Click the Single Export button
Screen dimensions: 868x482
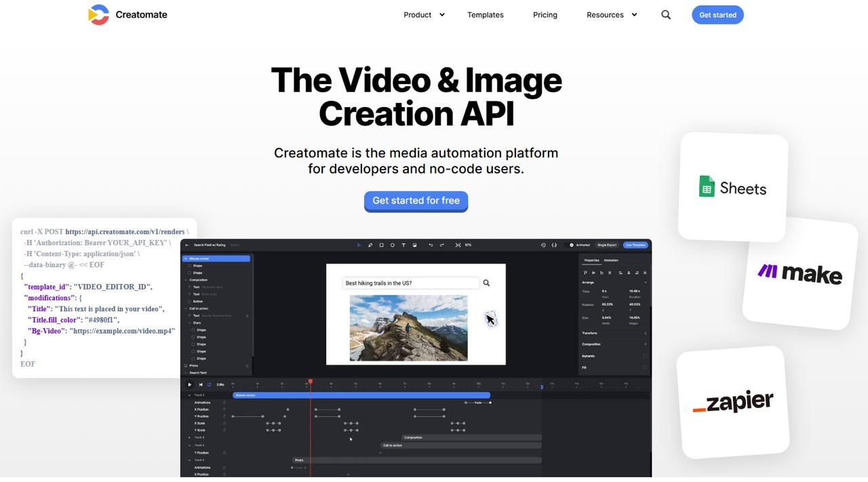607,245
